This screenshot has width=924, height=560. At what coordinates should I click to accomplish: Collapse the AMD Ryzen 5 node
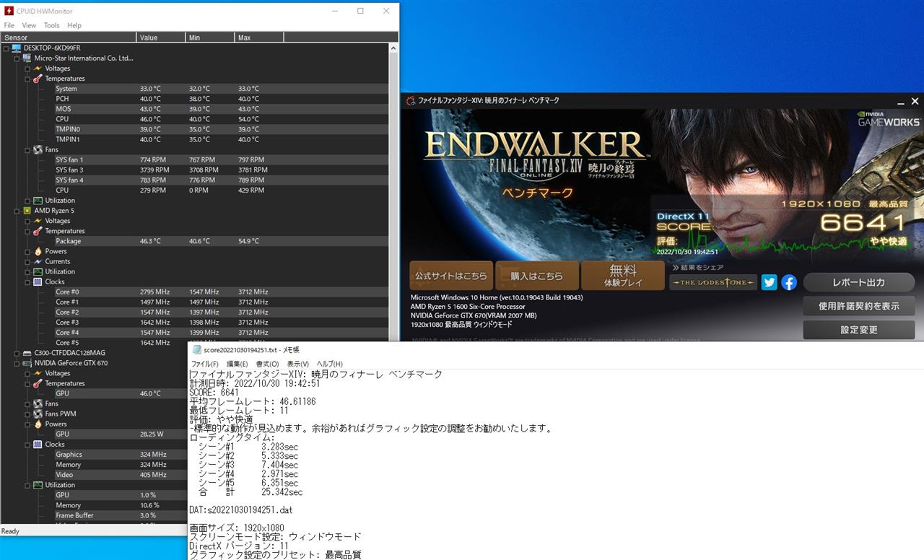coord(17,211)
